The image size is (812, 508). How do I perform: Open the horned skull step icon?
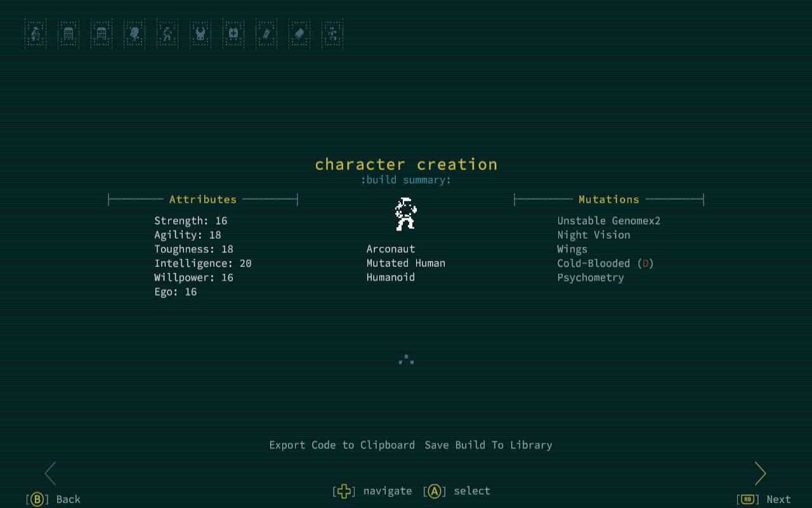pos(200,34)
